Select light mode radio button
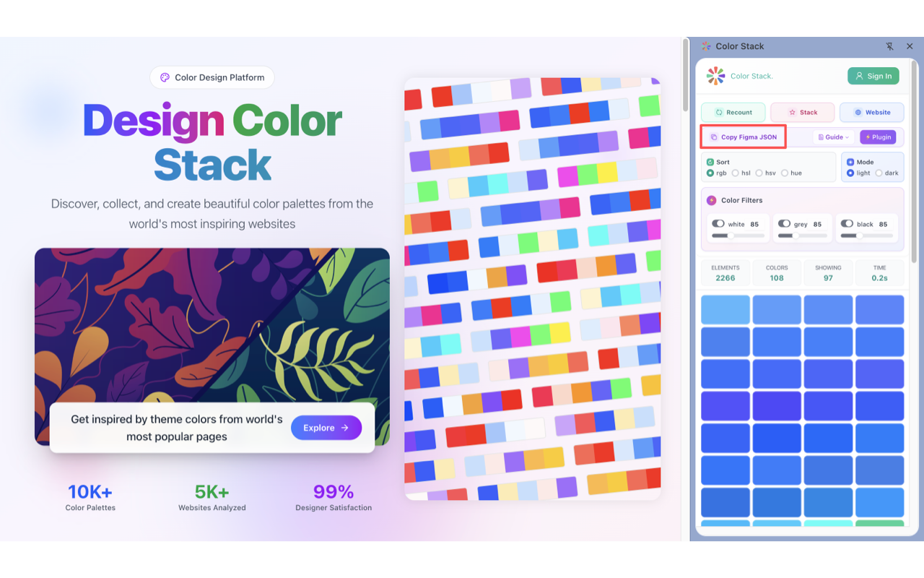 coord(850,173)
